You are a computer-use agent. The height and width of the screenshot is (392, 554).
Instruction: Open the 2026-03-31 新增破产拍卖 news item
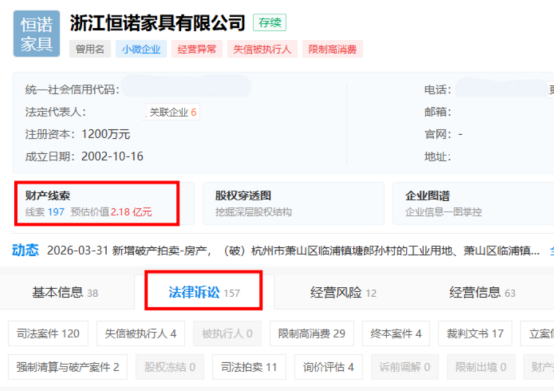[x=293, y=251]
